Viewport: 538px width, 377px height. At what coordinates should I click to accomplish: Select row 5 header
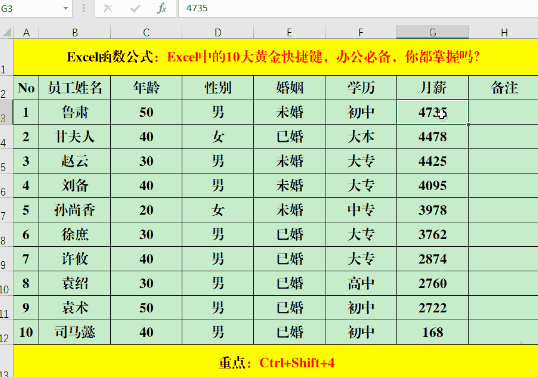tap(7, 161)
